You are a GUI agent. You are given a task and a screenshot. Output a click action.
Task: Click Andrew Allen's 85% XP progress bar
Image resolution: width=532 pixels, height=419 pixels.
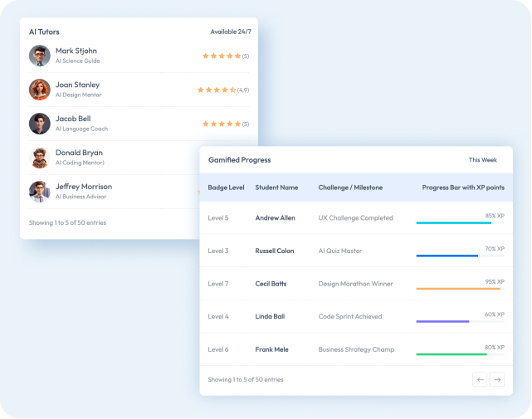(459, 223)
